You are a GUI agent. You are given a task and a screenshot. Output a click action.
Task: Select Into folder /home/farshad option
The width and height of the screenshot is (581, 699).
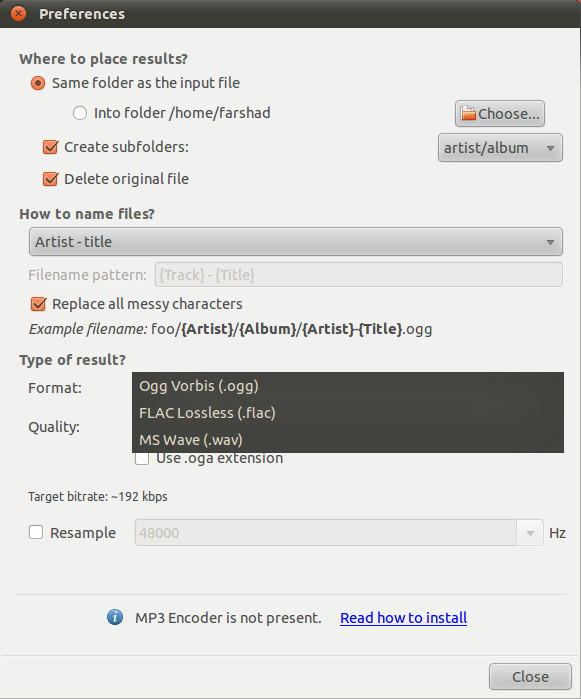80,113
